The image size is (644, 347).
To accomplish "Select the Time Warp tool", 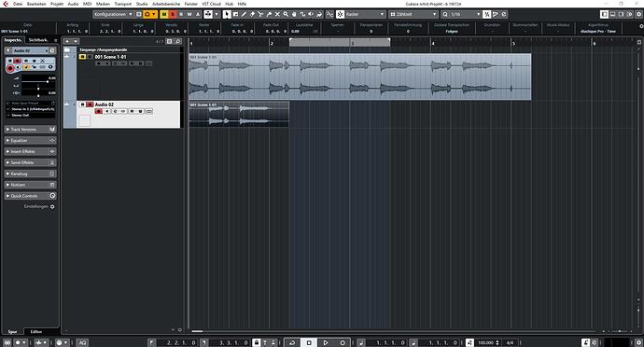I will coord(302,14).
